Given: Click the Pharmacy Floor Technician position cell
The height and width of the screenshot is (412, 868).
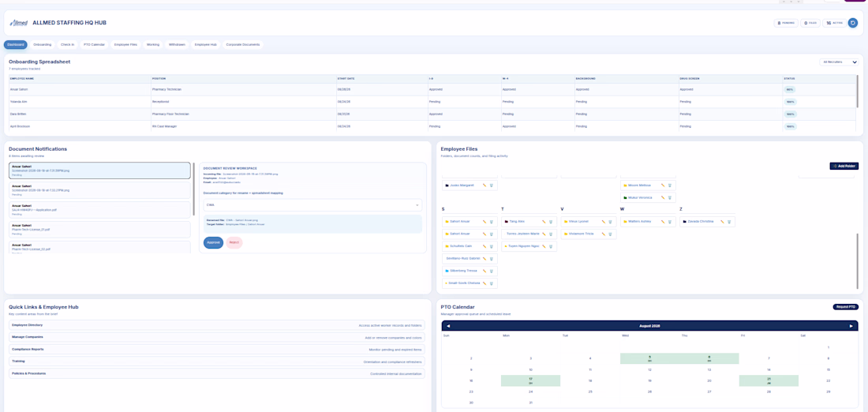Looking at the screenshot, I should 243,114.
